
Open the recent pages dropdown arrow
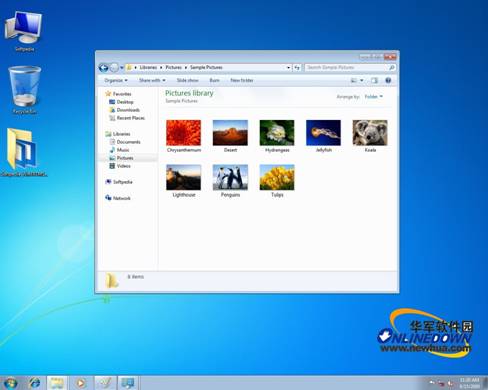pyautogui.click(x=122, y=68)
